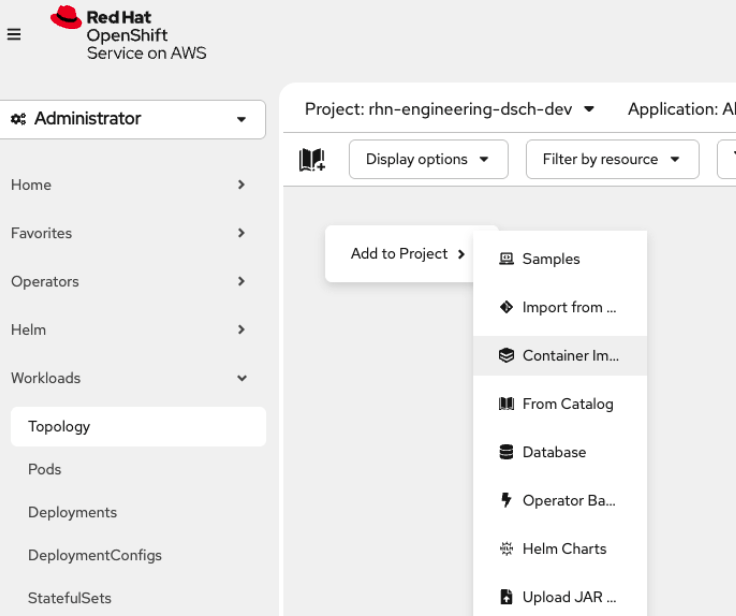Click the From Catalog book icon
The height and width of the screenshot is (616, 736).
[506, 404]
